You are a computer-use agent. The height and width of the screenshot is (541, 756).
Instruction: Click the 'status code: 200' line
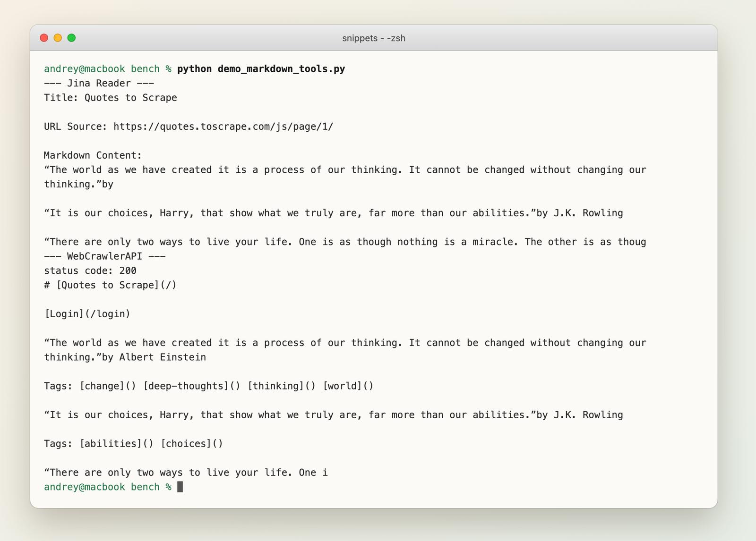click(x=90, y=270)
